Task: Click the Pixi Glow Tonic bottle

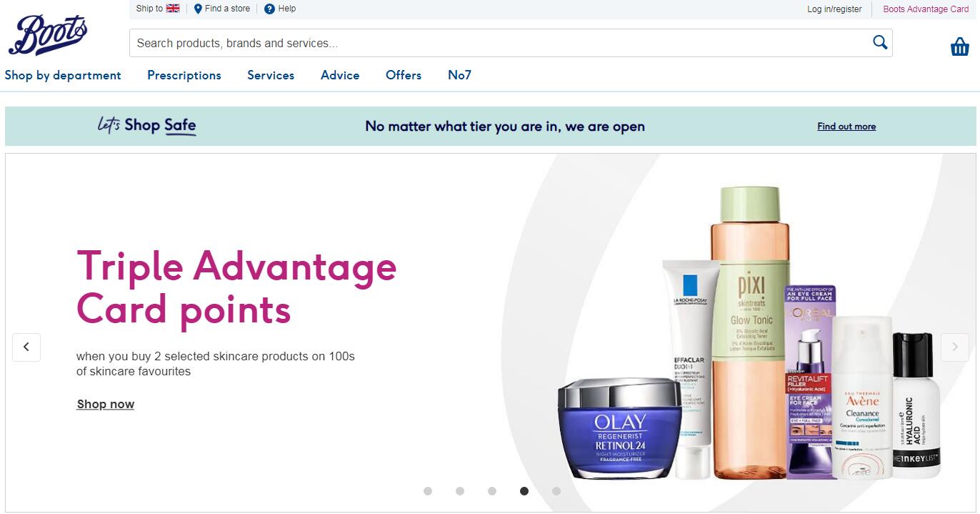Action: coord(751,332)
